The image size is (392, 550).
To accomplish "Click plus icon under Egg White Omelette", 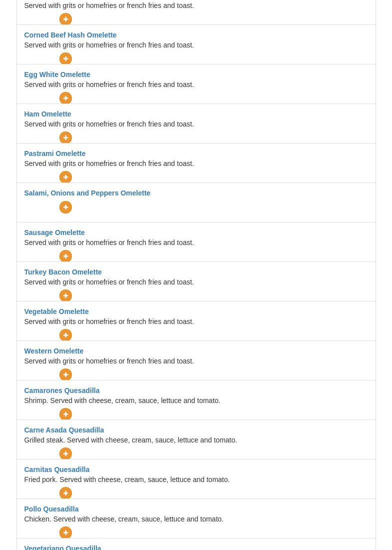I will 65,98.
